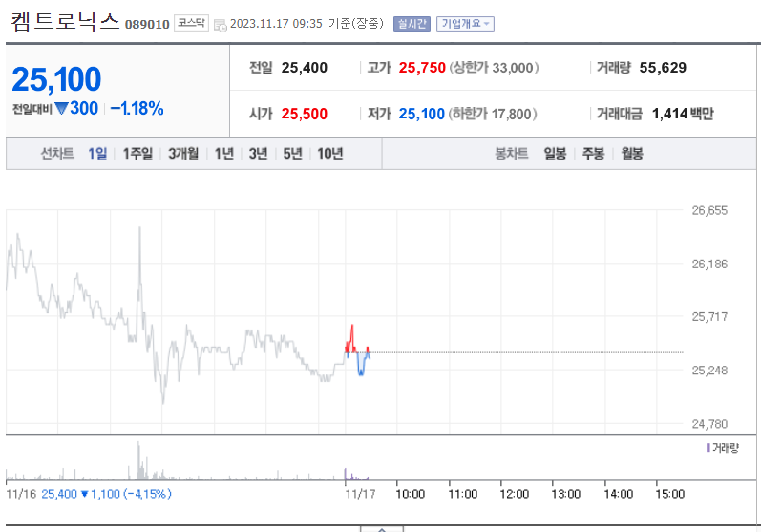Click the 봉차트 section label
This screenshot has width=761, height=532.
click(x=512, y=154)
